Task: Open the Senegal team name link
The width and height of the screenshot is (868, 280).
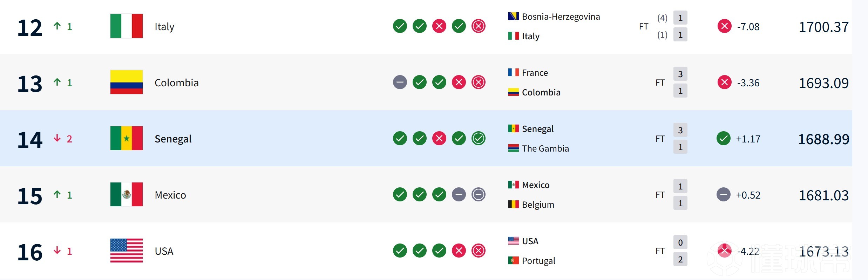Action: click(x=173, y=139)
